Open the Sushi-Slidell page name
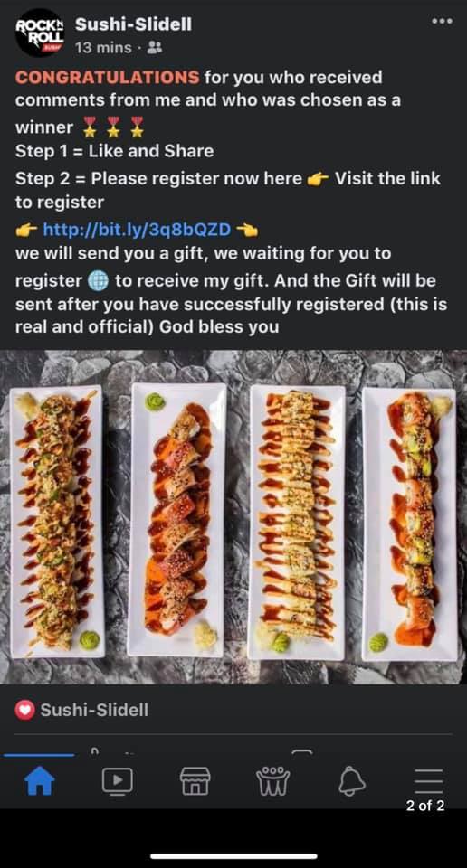 click(x=133, y=24)
